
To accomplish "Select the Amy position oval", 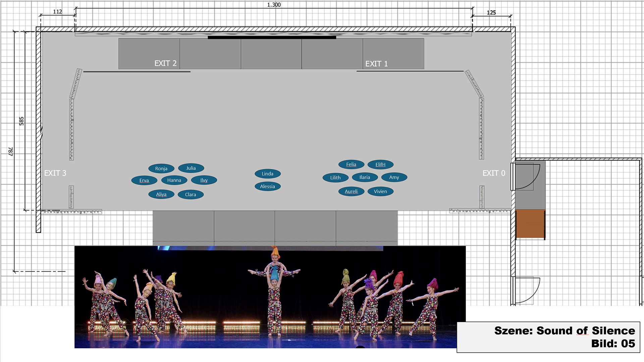I will point(394,177).
